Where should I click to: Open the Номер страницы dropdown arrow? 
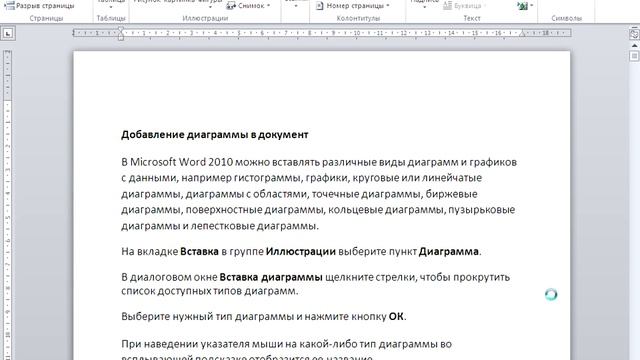(388, 6)
